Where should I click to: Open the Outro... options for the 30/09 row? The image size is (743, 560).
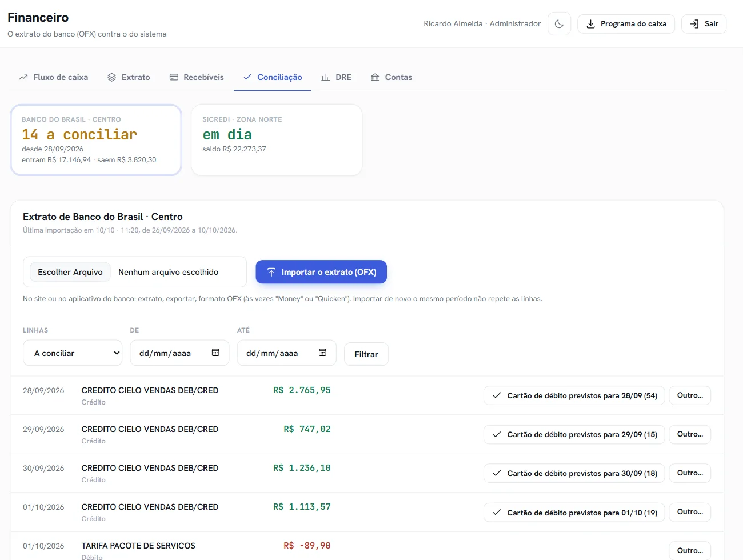[690, 473]
